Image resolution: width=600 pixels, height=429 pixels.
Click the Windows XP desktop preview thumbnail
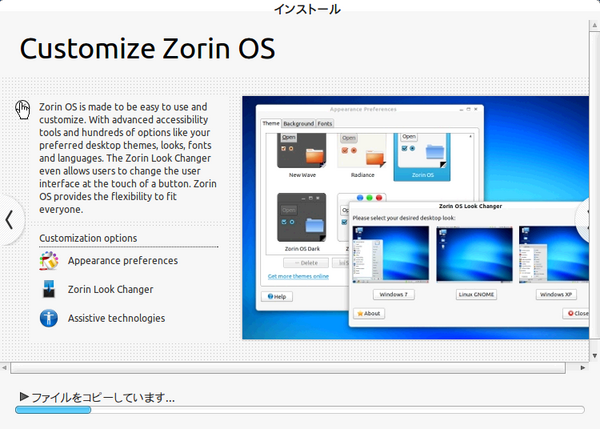[554, 254]
